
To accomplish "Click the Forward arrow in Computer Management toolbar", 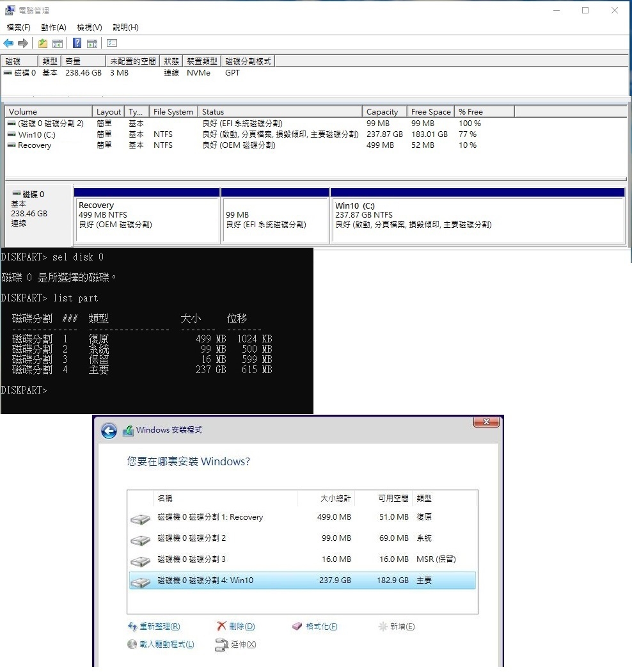I will pos(23,44).
